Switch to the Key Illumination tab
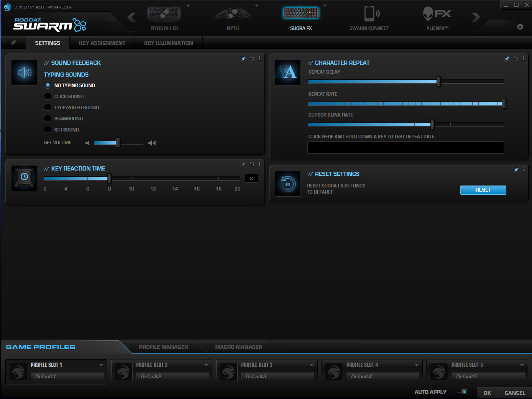 tap(169, 43)
